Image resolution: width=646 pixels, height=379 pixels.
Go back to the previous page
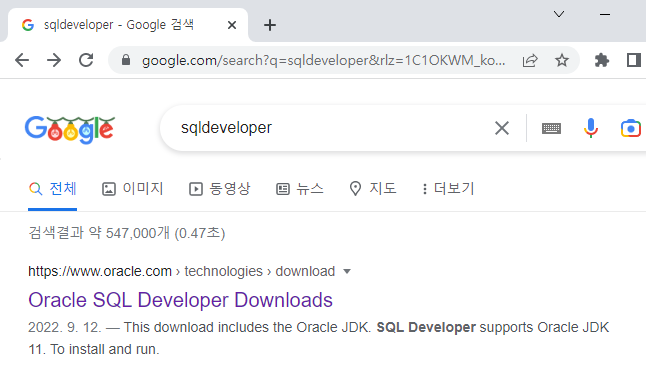[x=22, y=61]
